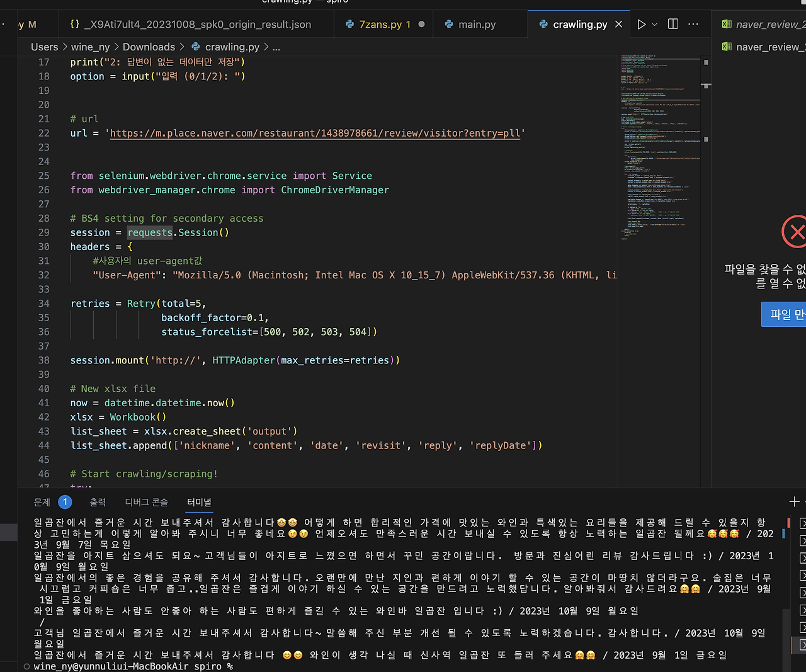806x672 pixels.
Task: Open the 디버그 콘솔 debug console
Action: coord(146,502)
